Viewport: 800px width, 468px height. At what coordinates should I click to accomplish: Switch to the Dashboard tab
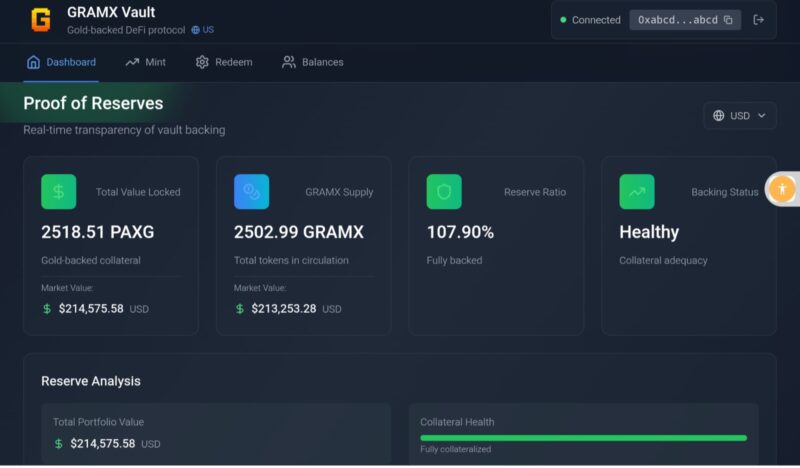61,62
